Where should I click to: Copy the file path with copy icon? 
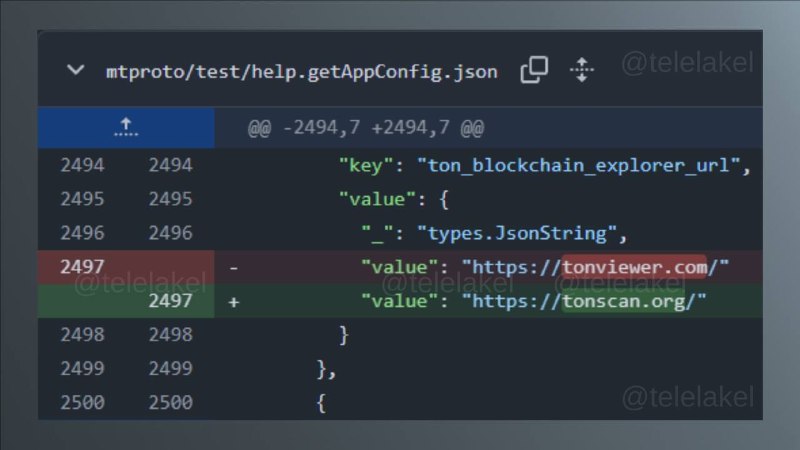(x=534, y=69)
